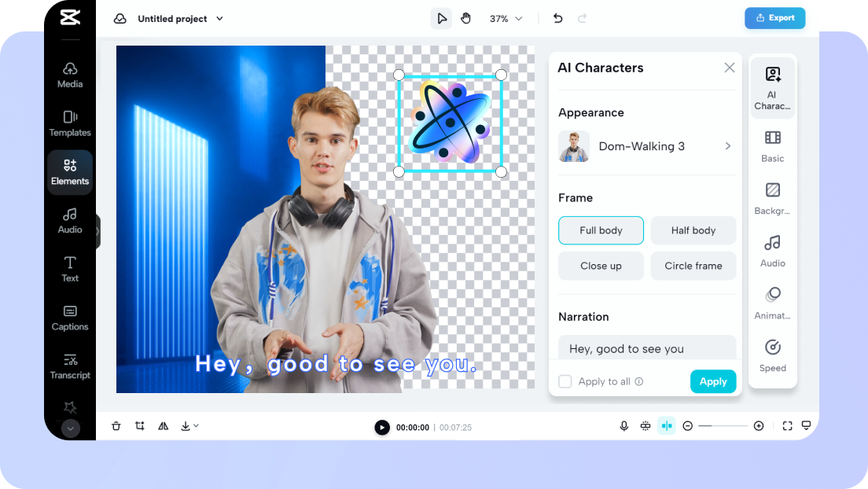Click the microphone record icon
The width and height of the screenshot is (868, 489).
coord(624,426)
